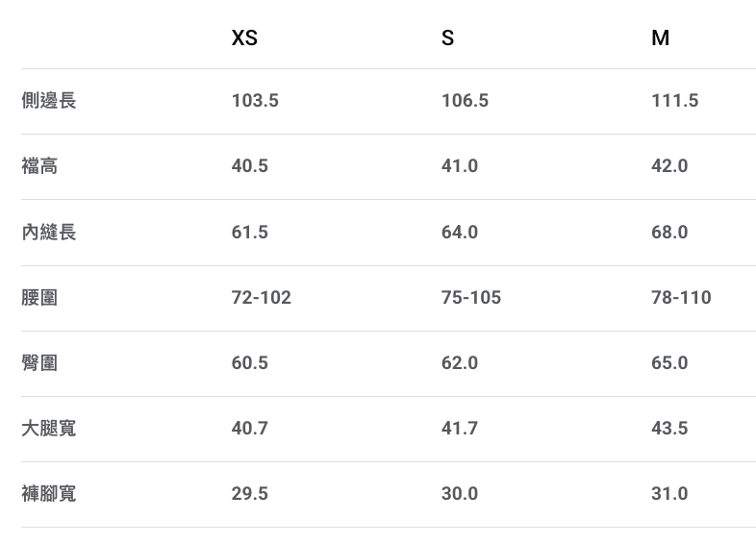Viewport: 756px width, 544px height.
Task: Select the 61.5 inseam value
Action: tap(250, 232)
